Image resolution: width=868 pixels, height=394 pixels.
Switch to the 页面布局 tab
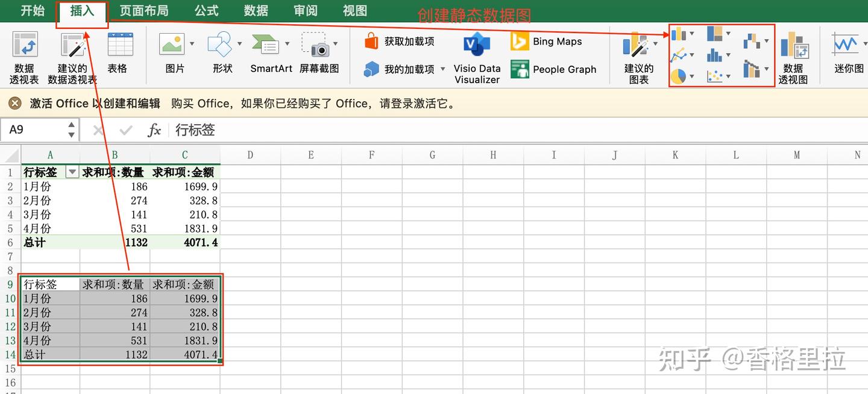click(x=144, y=11)
